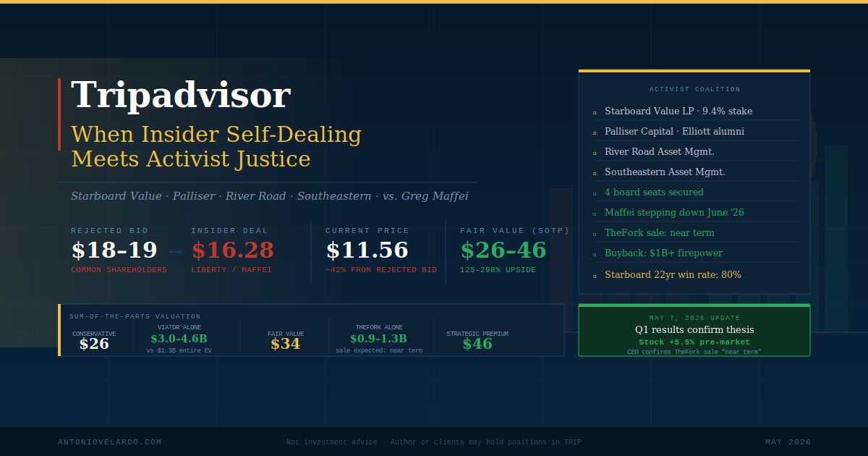The height and width of the screenshot is (456, 868).
Task: Click the 'FAIR VALUE (SOTP)' label
Action: (515, 231)
